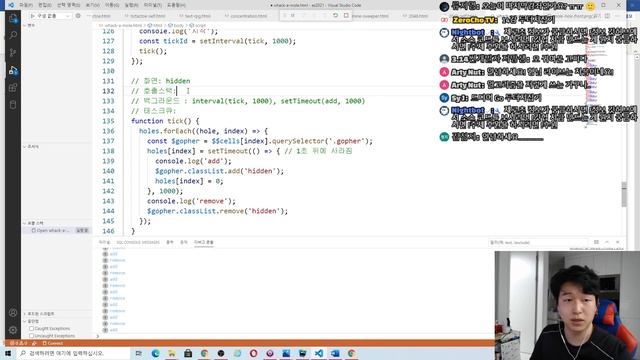This screenshot has width=640, height=360.
Task: Collapse the Watch (조사식) section
Action: click(x=31, y=147)
